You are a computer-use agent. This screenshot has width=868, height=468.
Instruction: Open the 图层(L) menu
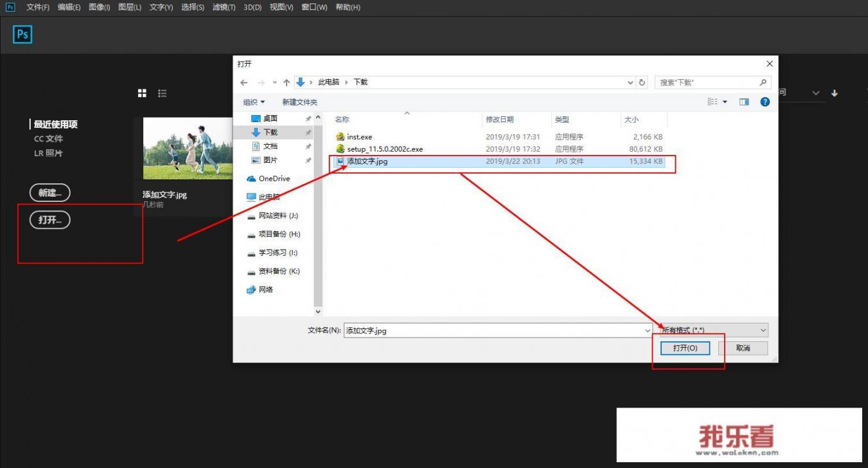point(130,7)
